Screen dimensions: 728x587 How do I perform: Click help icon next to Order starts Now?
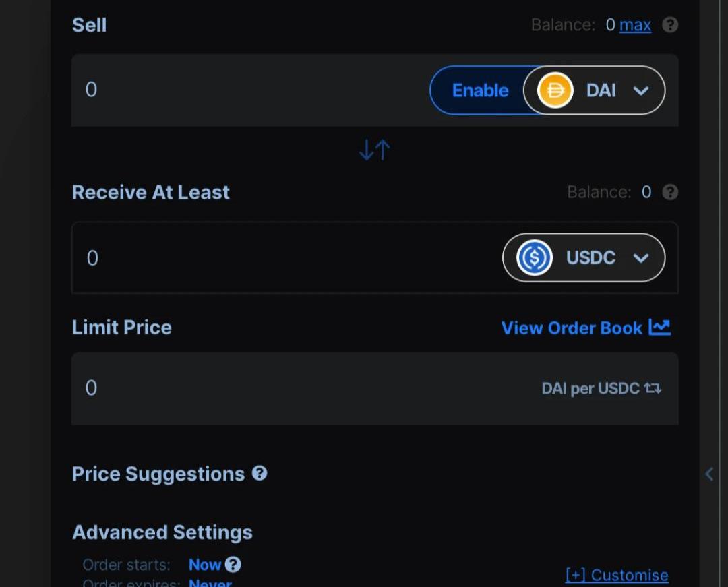pyautogui.click(x=233, y=564)
